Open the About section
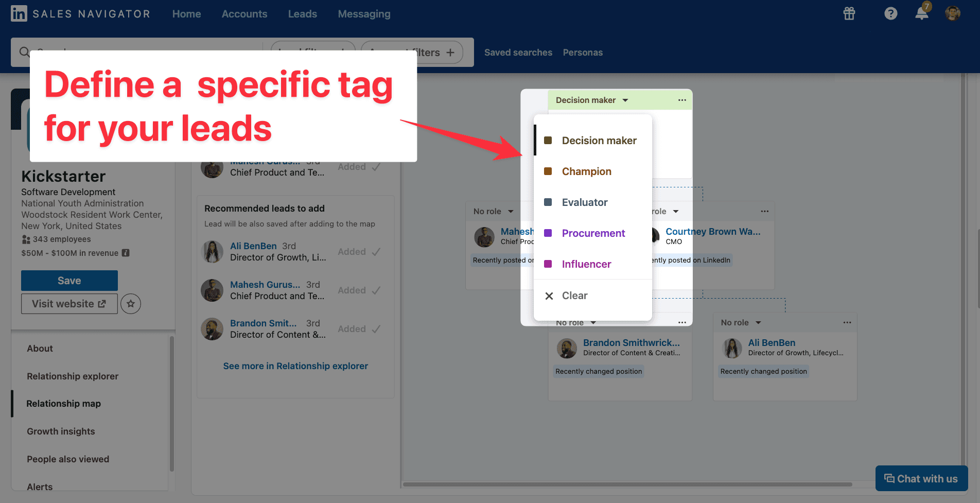The height and width of the screenshot is (503, 980). (40, 349)
